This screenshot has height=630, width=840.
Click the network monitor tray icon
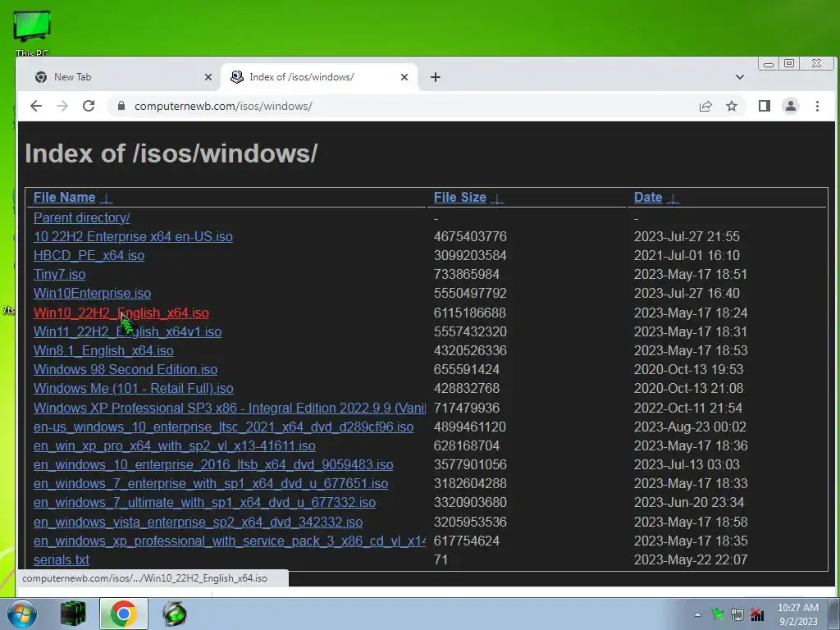click(x=737, y=614)
